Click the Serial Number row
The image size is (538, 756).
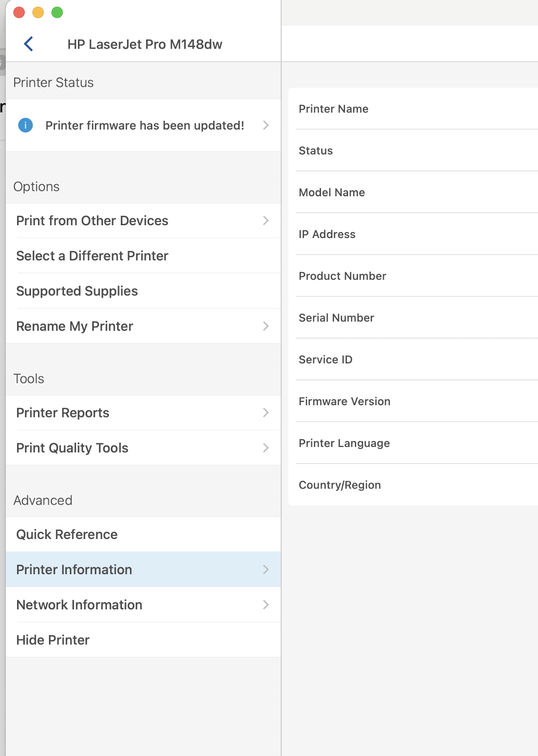336,318
